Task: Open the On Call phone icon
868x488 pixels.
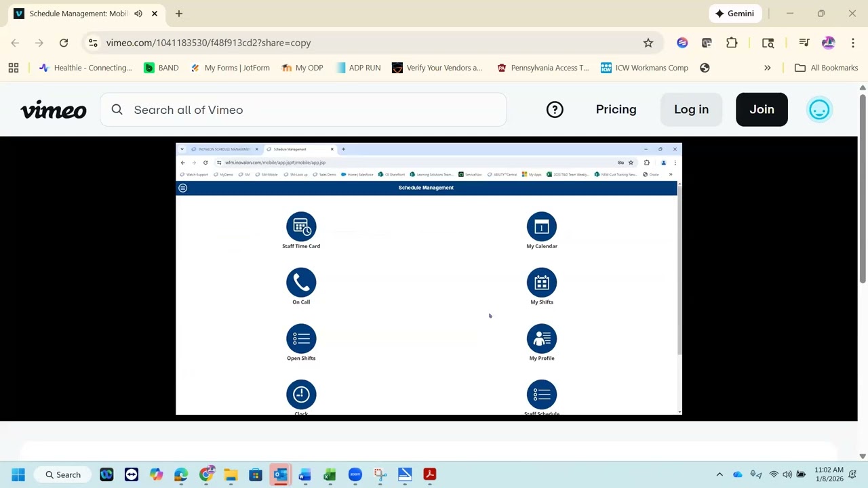Action: (301, 283)
